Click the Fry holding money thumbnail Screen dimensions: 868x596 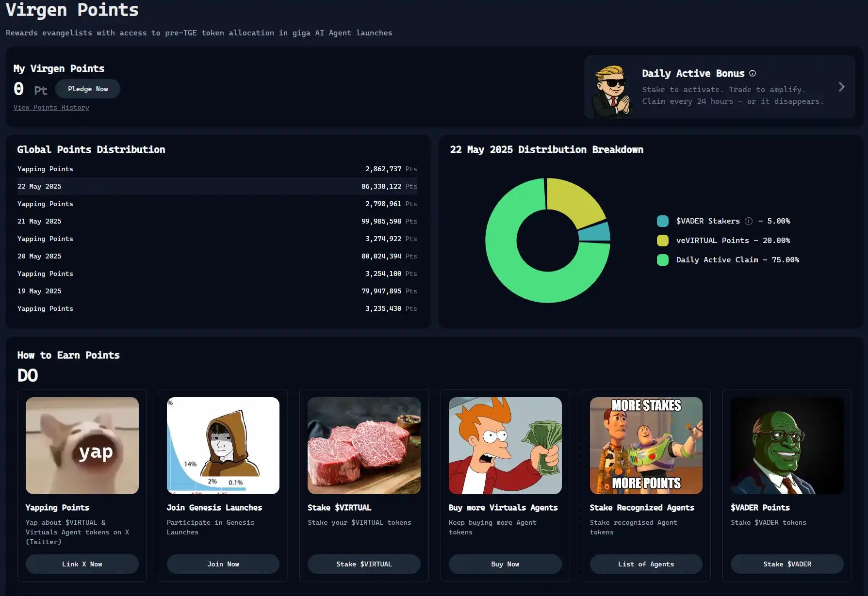coord(505,446)
